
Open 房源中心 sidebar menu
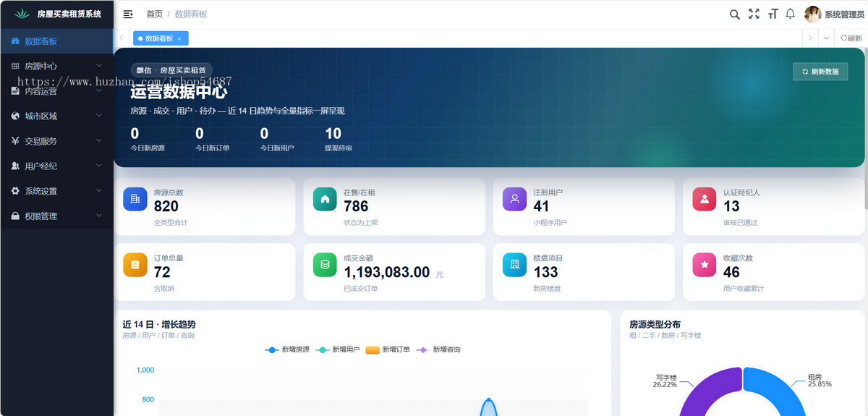(x=56, y=66)
